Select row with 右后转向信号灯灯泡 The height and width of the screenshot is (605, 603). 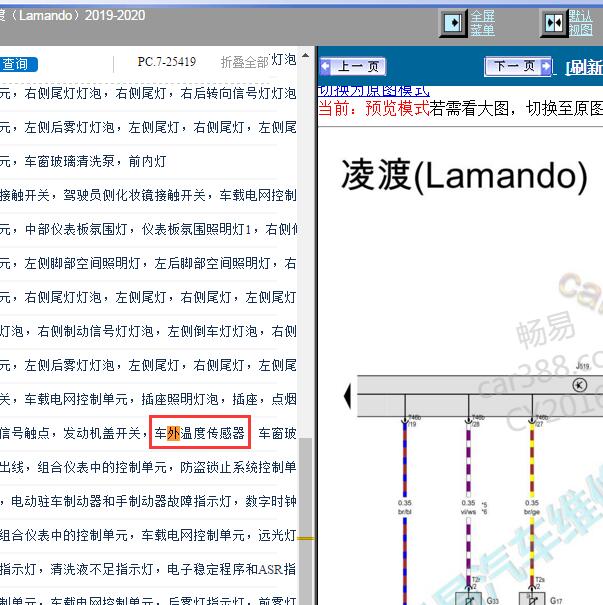(148, 93)
